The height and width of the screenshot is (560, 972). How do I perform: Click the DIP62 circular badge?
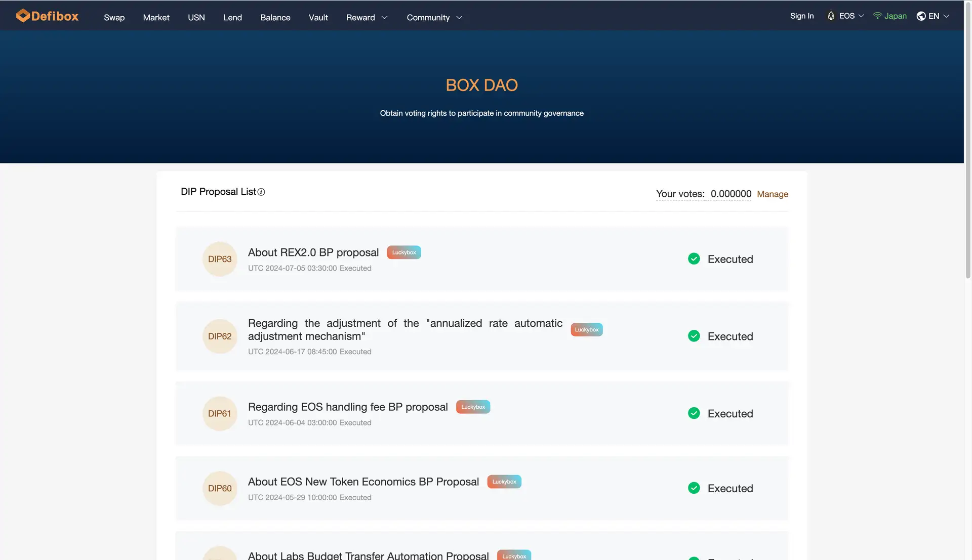click(x=220, y=336)
